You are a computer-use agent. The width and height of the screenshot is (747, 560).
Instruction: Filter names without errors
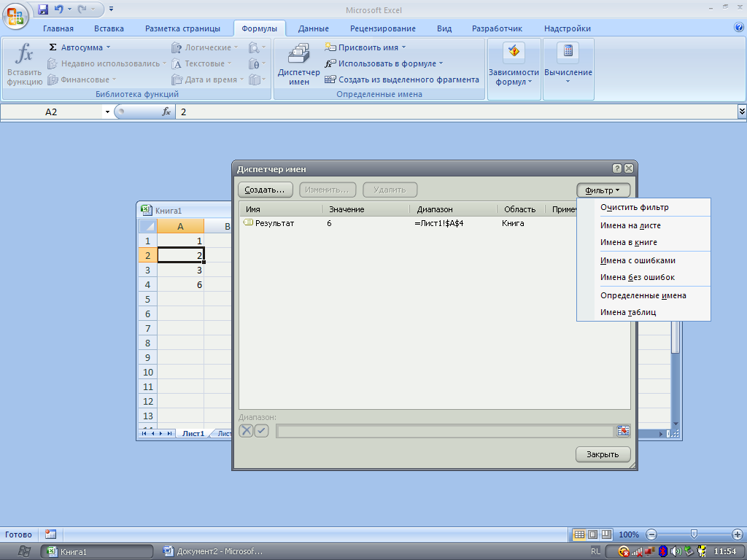coord(643,277)
